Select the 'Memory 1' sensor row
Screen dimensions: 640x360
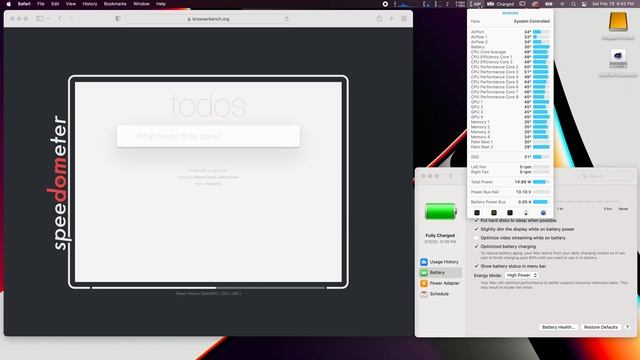tap(510, 122)
